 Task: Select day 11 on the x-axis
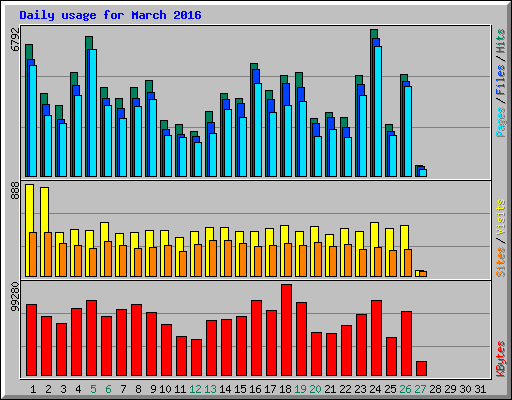180,389
